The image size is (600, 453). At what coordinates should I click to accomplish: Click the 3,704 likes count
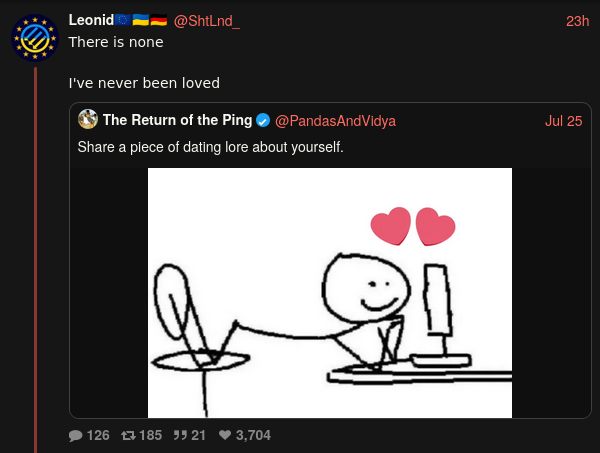coord(253,435)
